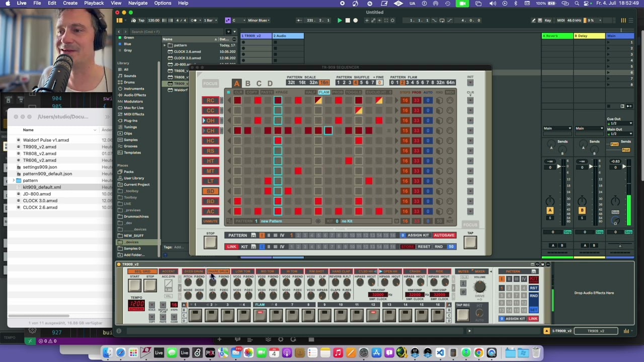Select Sounds in the browser library
Screen dimensions: 644x362
click(130, 76)
